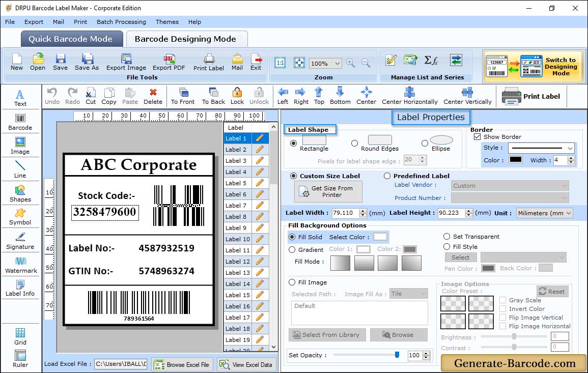Toggle the Ruler display
The width and height of the screenshot is (588, 373).
point(20,359)
